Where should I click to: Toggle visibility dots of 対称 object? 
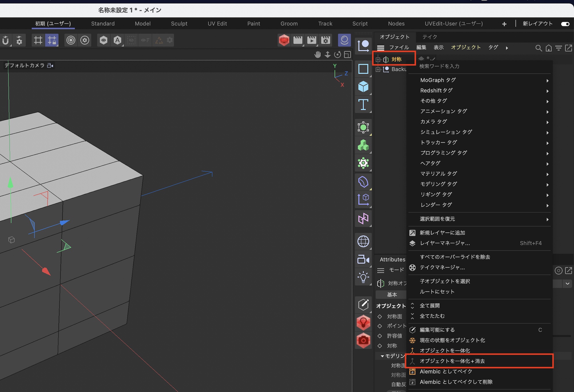pyautogui.click(x=428, y=58)
